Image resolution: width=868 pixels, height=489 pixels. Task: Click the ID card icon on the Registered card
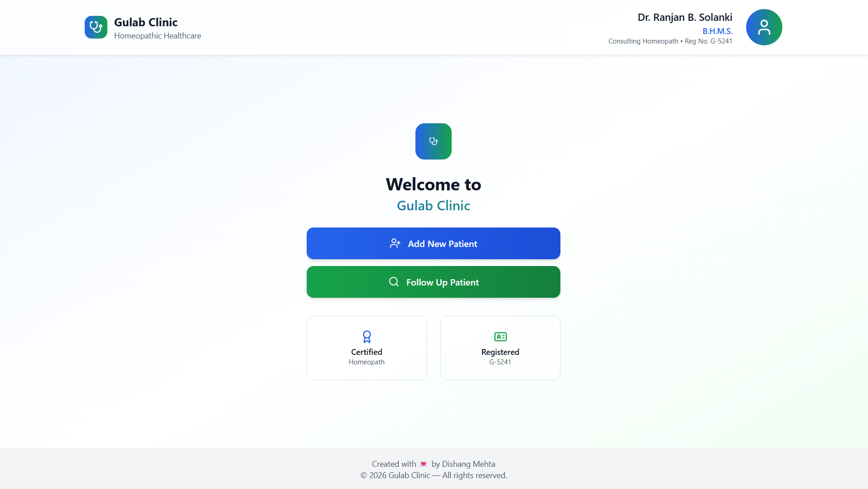(500, 336)
